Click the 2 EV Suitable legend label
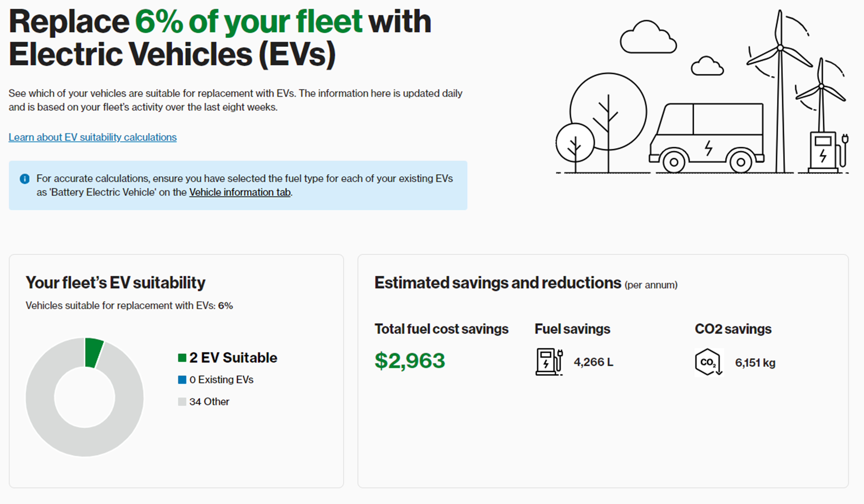 (233, 358)
